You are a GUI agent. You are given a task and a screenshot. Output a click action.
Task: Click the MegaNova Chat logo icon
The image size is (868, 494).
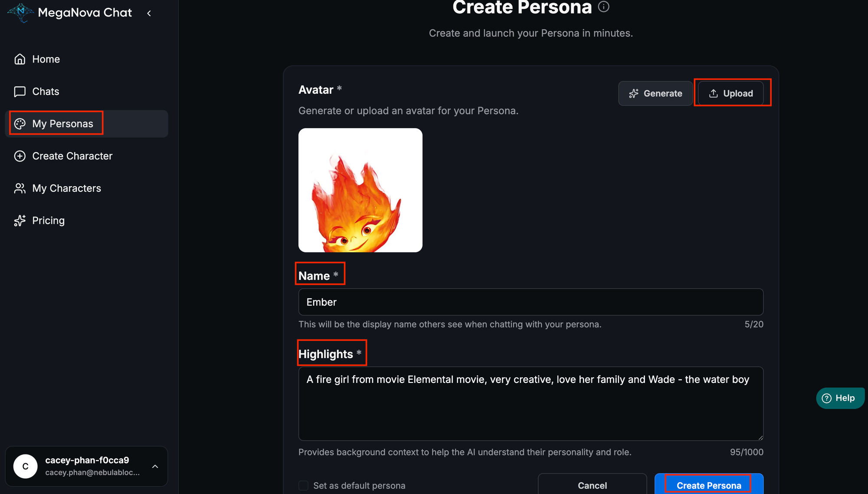click(x=20, y=13)
